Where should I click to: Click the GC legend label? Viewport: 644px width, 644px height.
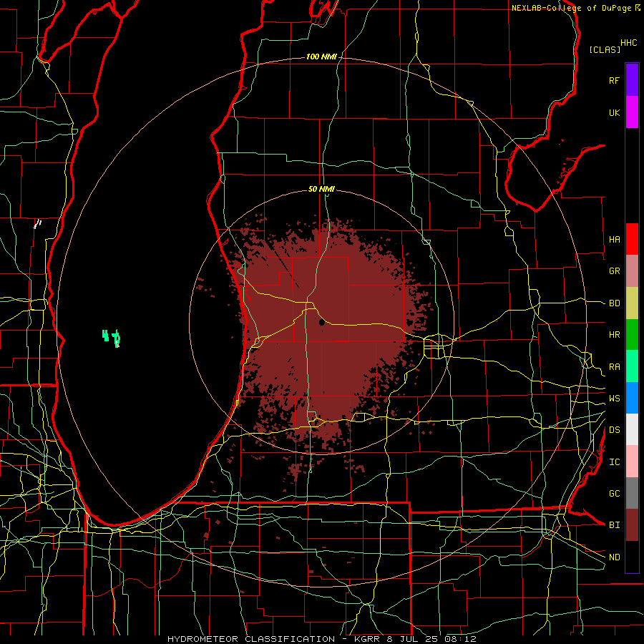tap(614, 494)
